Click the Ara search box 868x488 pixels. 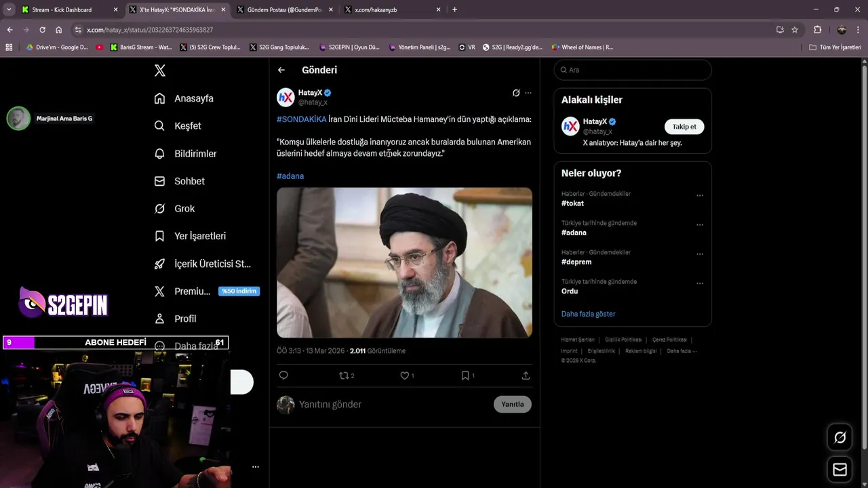click(633, 70)
